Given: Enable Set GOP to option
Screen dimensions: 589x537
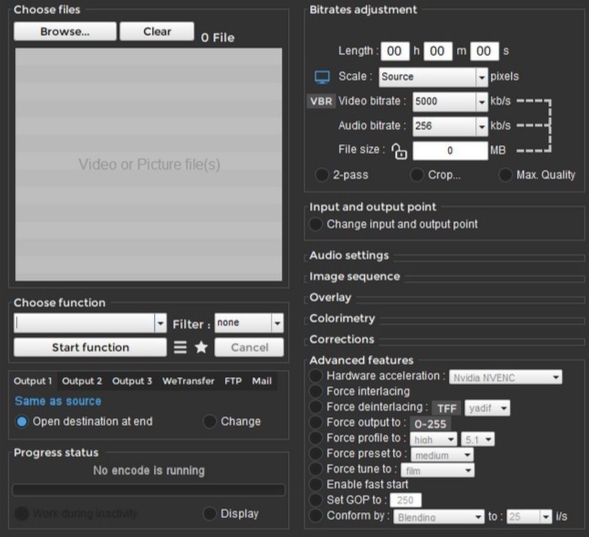Looking at the screenshot, I should point(315,500).
